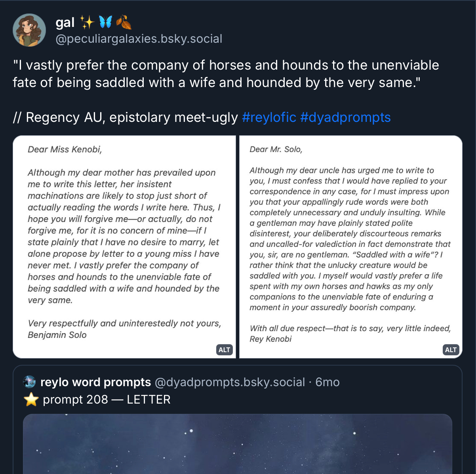Open the reylo word prompts avatar icon
This screenshot has height=474, width=476.
click(x=30, y=382)
